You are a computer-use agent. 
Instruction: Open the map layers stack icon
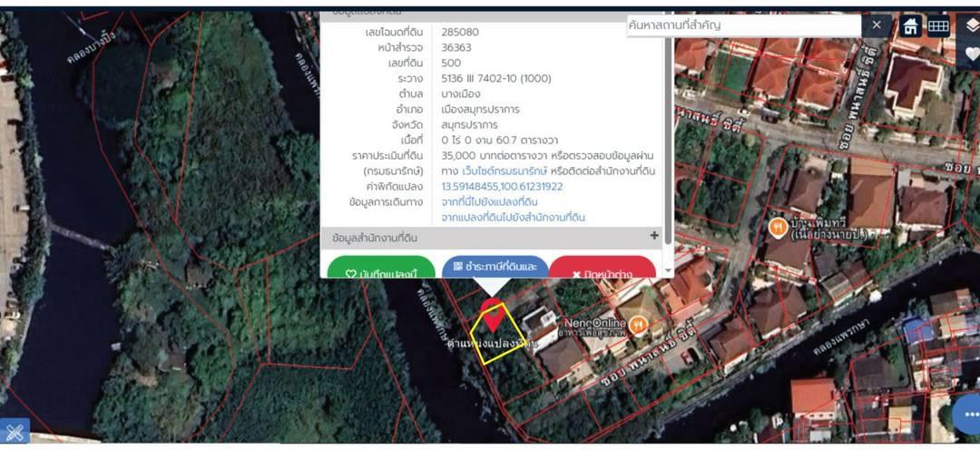tap(972, 25)
